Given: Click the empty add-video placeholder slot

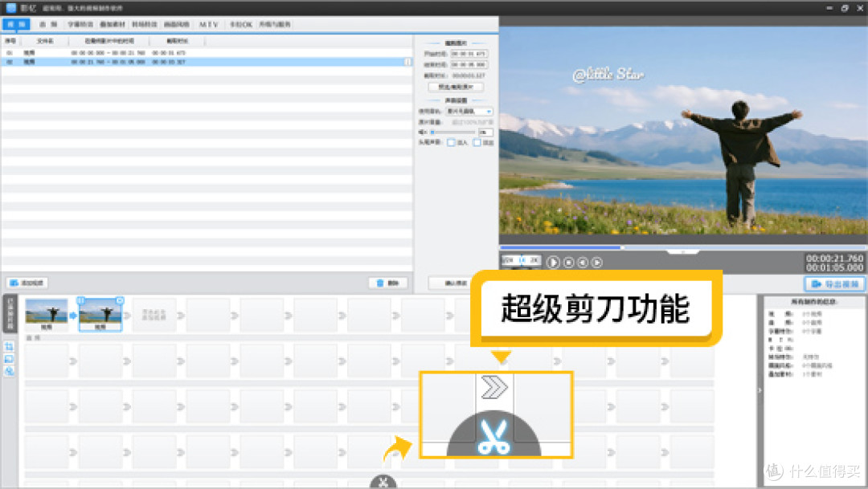Looking at the screenshot, I should click(154, 315).
